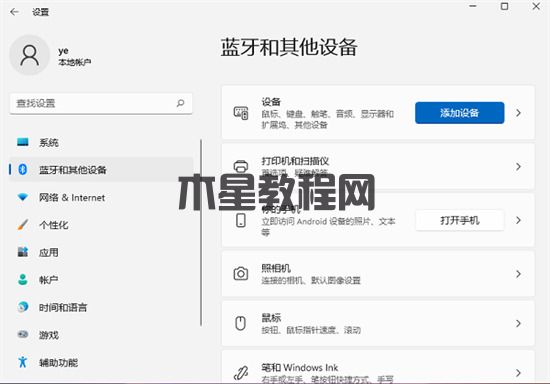Open 网络 & Internet category
550x384 pixels.
101,197
